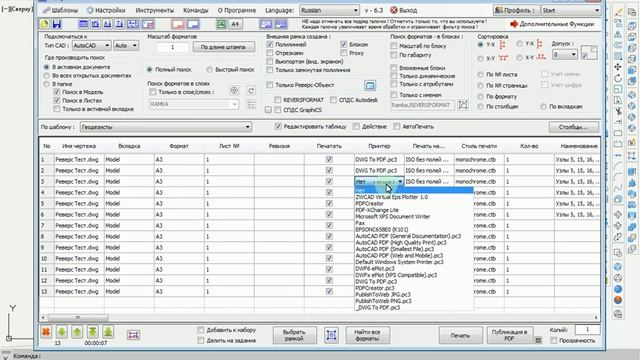Toggle Редактировать таблицу checkbox
This screenshot has height=360, width=640.
click(278, 127)
